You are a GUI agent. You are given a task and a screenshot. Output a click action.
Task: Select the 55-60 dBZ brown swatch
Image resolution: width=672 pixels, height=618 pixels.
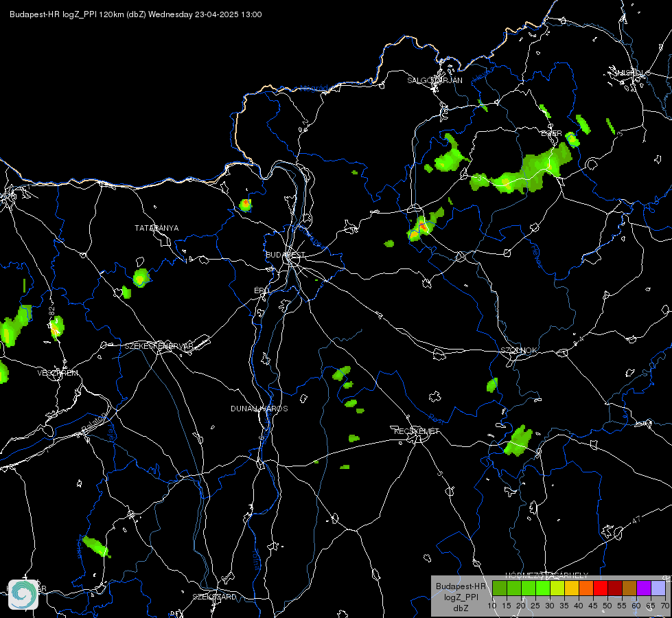tap(629, 588)
